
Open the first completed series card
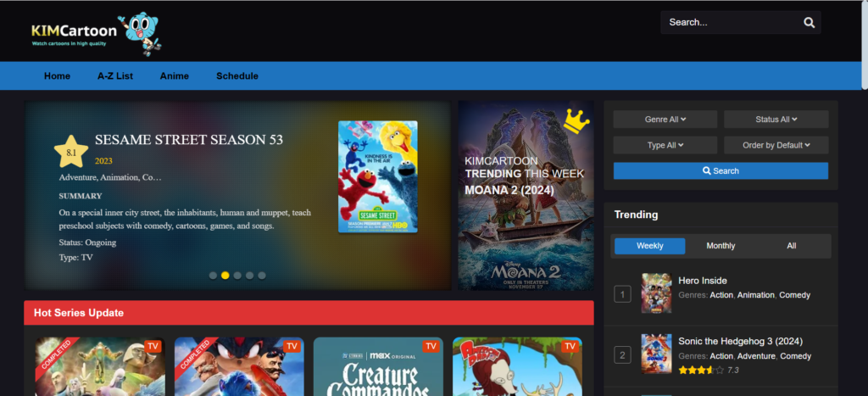coord(100,366)
